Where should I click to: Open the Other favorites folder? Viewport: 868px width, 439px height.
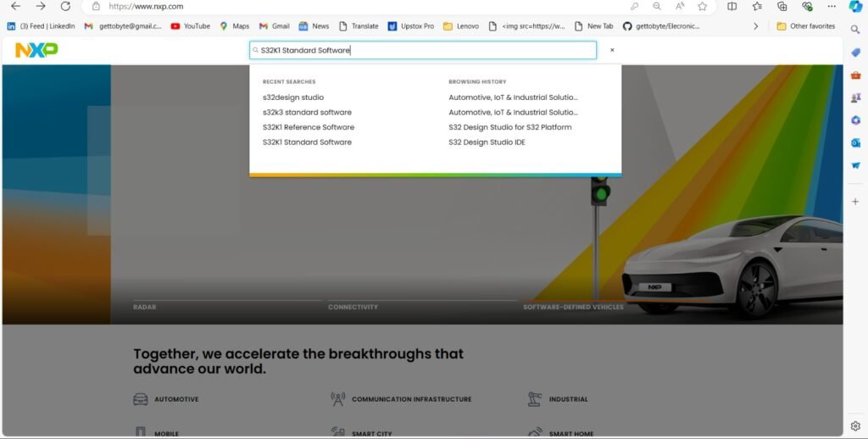[805, 26]
